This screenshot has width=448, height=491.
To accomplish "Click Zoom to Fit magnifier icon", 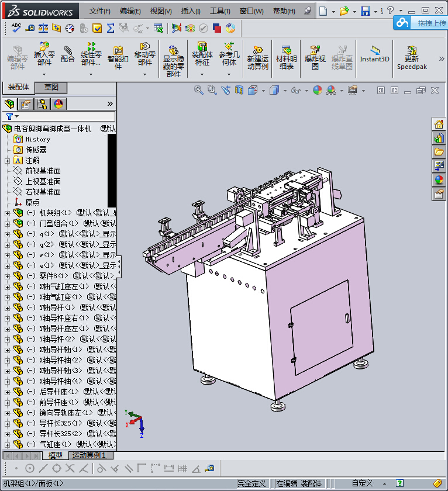I will (198, 90).
